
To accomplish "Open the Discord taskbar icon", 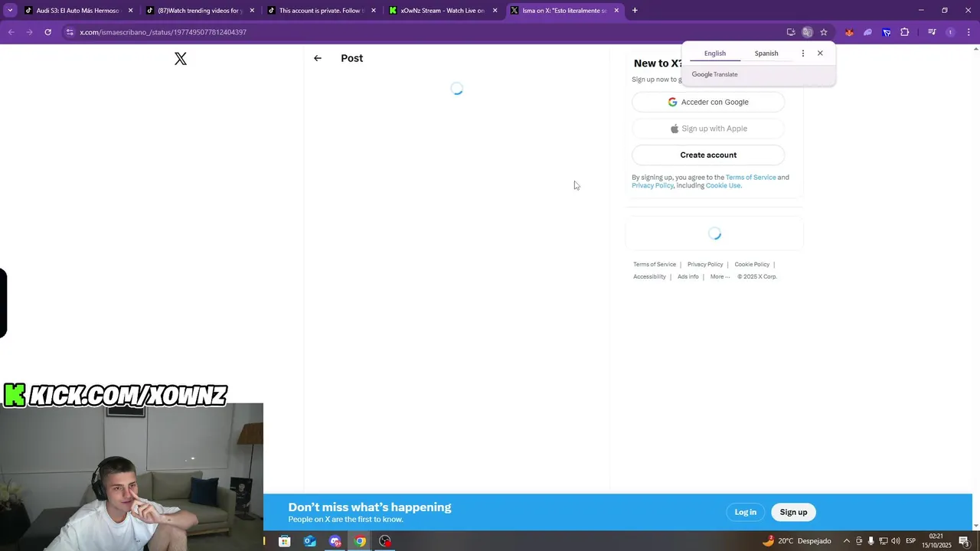I will (x=335, y=541).
